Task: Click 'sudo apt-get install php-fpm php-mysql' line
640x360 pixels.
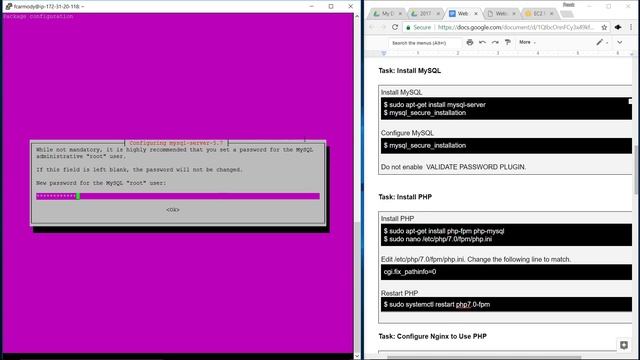Action: (444, 231)
